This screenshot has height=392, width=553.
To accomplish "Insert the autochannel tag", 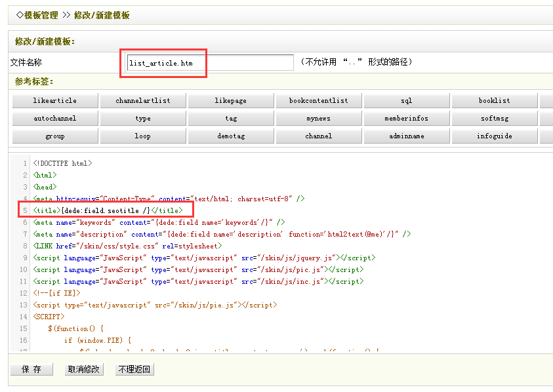I will coord(55,118).
